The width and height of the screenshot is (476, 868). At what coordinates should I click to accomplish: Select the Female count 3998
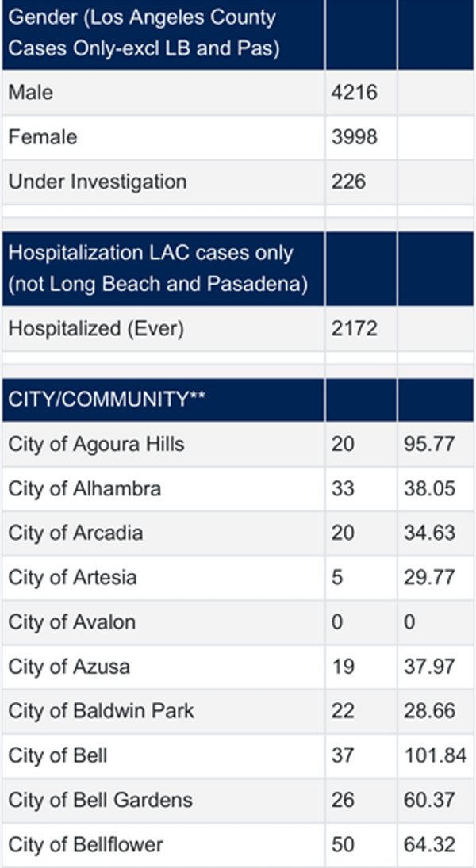pos(354,136)
